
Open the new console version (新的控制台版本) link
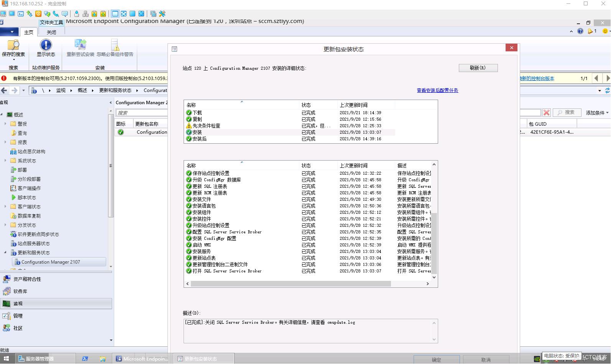tap(537, 78)
